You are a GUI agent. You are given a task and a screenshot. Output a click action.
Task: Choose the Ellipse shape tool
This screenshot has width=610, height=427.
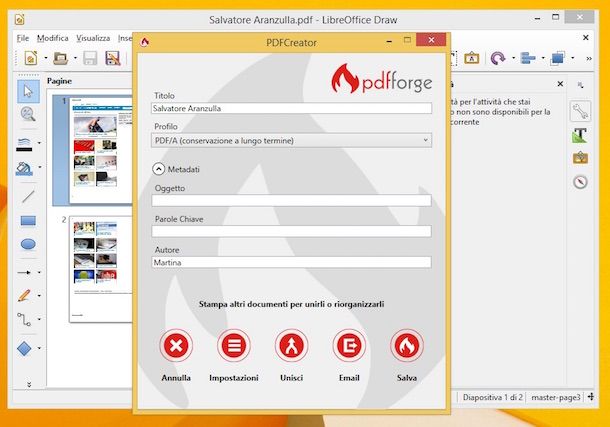28,244
